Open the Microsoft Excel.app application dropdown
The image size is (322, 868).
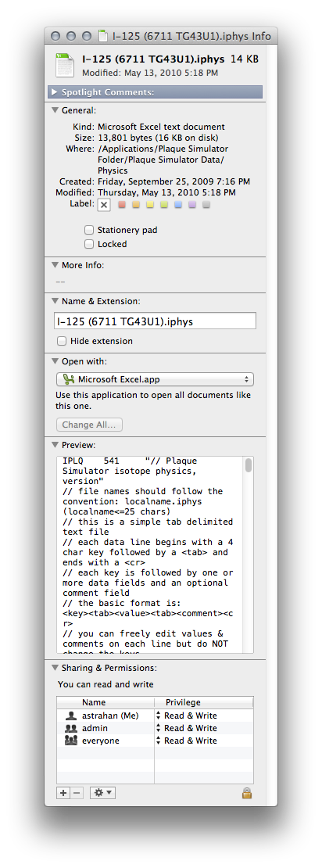155,379
